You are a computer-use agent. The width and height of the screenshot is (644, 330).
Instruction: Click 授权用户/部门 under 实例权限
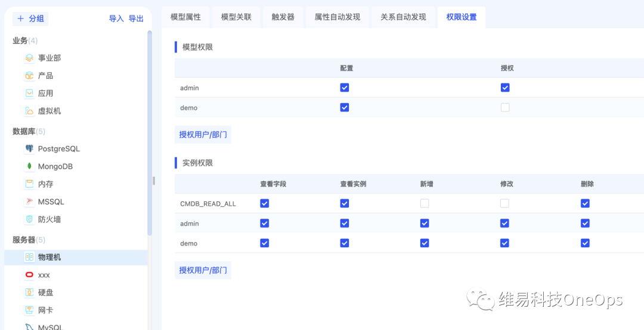click(203, 270)
